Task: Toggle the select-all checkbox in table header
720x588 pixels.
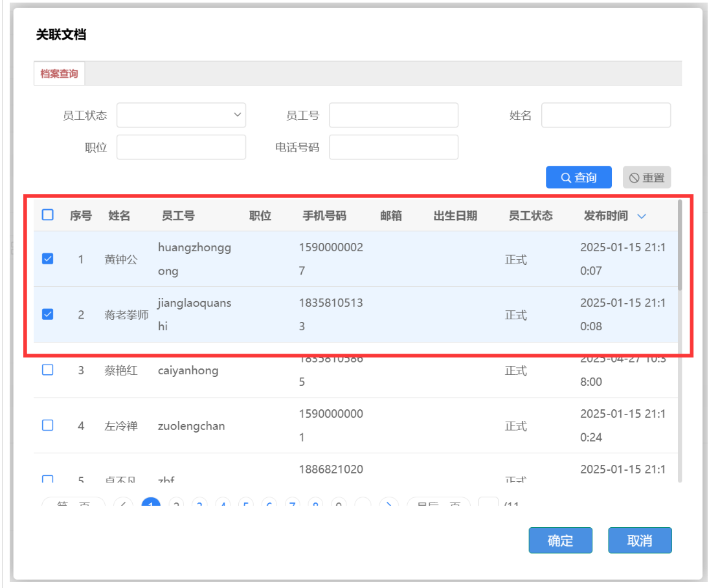Action: [x=48, y=215]
